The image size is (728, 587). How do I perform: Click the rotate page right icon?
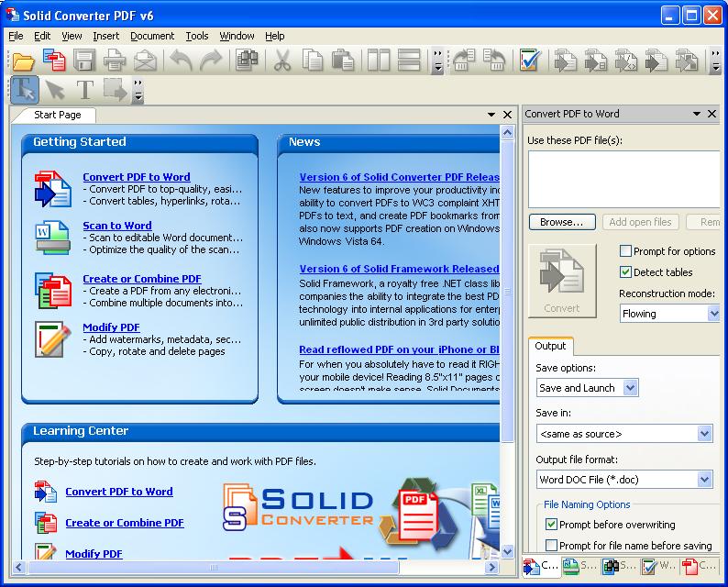pyautogui.click(x=494, y=61)
